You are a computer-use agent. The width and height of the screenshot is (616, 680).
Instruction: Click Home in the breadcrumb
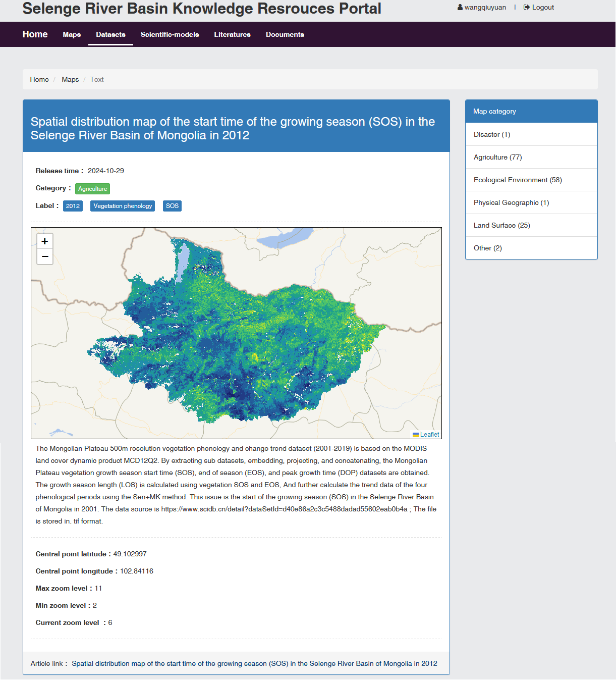point(39,79)
